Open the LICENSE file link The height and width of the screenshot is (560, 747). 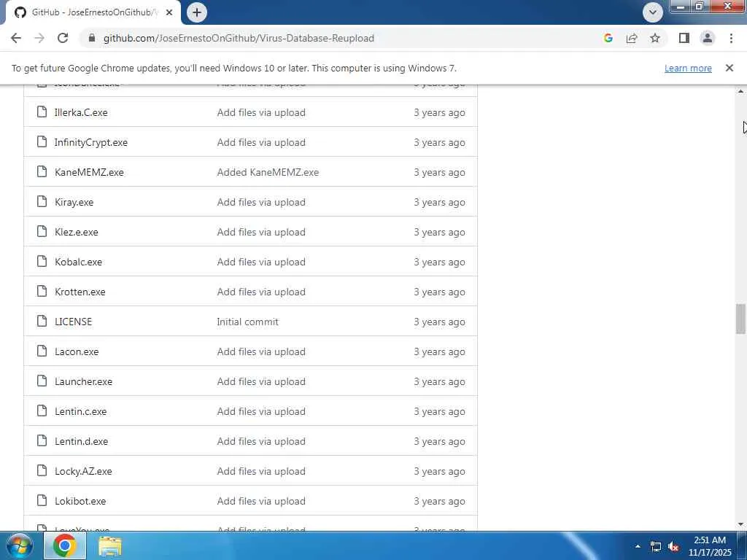(x=74, y=322)
